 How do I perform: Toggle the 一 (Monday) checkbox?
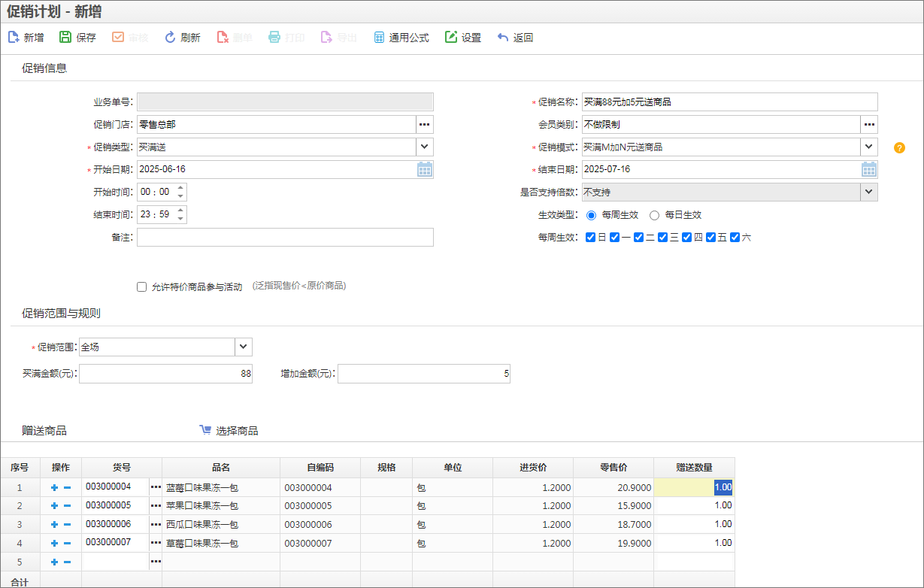click(615, 238)
